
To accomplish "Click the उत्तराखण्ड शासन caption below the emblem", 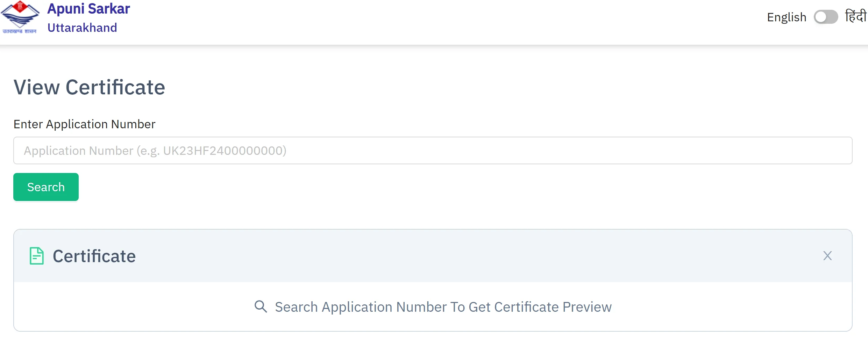I will [x=20, y=31].
